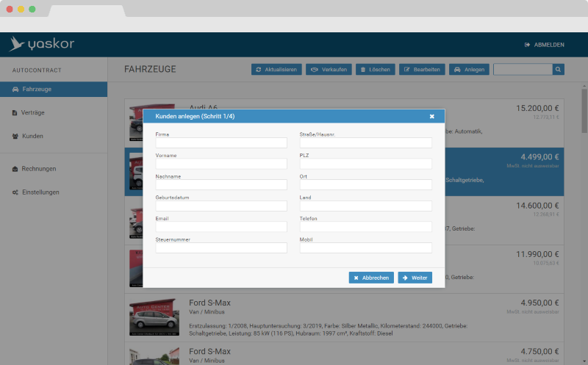
Task: Select thumbnail of Ford S-Max 4.750,00 €
Action: pyautogui.click(x=154, y=356)
